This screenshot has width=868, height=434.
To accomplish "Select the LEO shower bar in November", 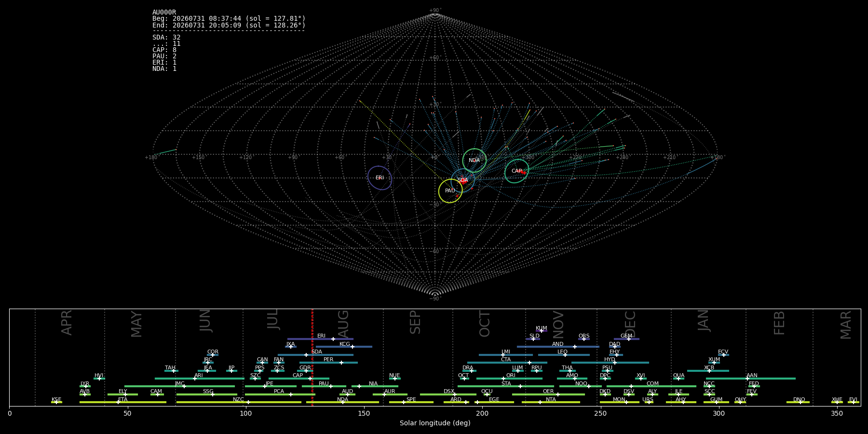I will pyautogui.click(x=564, y=355).
